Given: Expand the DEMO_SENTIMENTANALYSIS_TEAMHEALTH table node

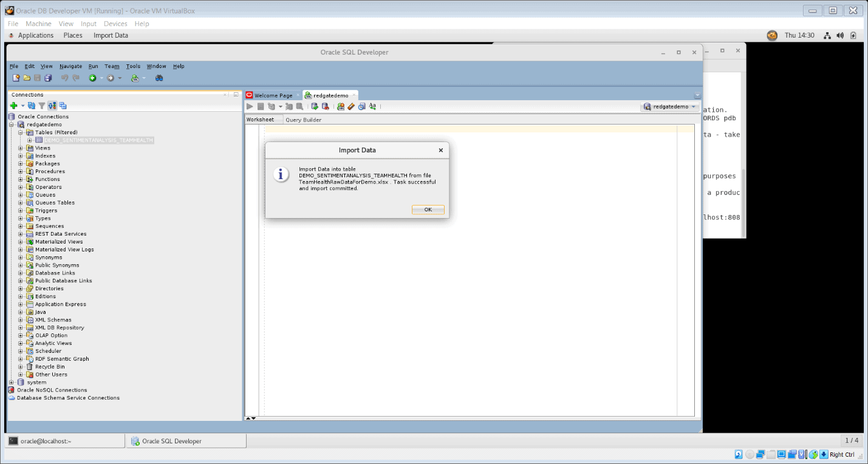Looking at the screenshot, I should pyautogui.click(x=29, y=140).
